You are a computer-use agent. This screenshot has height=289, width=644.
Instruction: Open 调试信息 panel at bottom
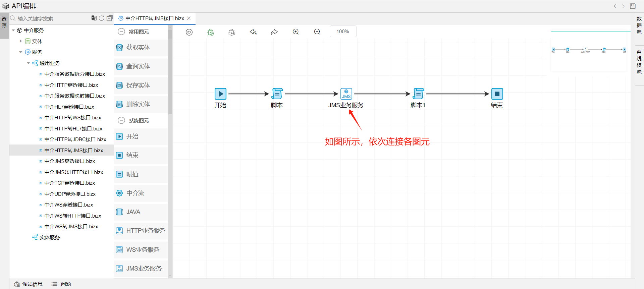pyautogui.click(x=29, y=284)
